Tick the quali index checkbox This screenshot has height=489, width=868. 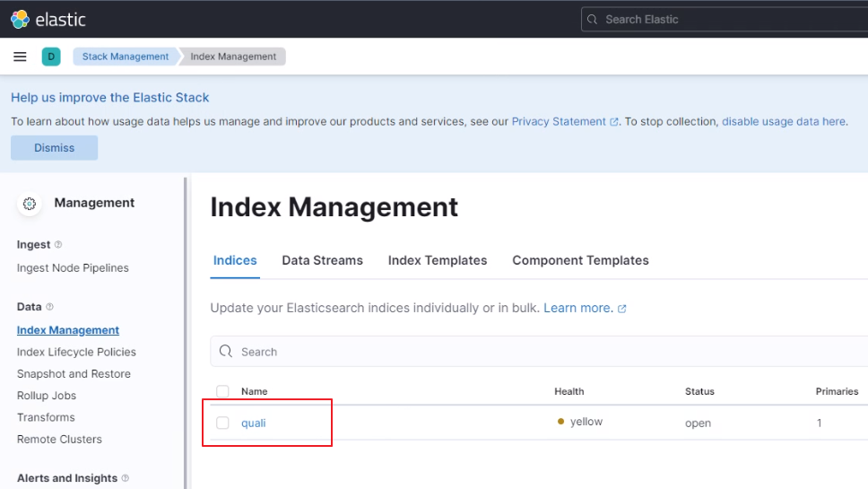coord(222,423)
